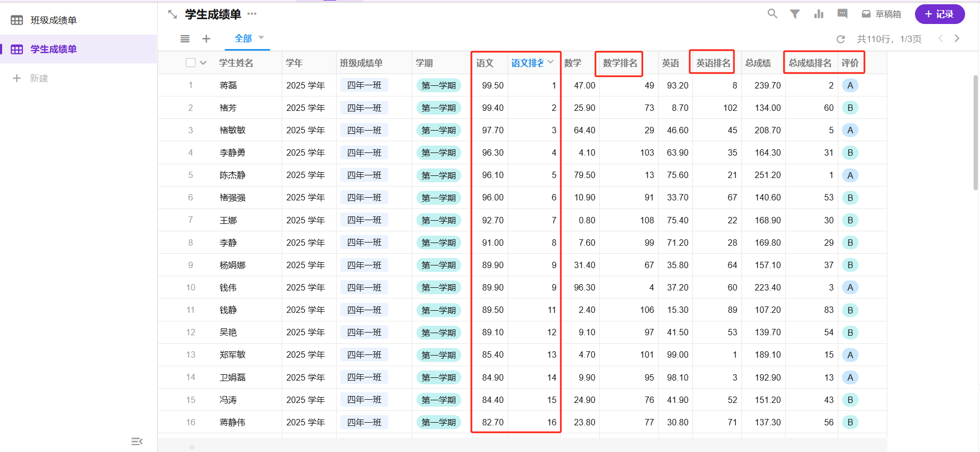Image resolution: width=980 pixels, height=452 pixels.
Task: Collapse the left sidebar panel icon
Action: (137, 441)
